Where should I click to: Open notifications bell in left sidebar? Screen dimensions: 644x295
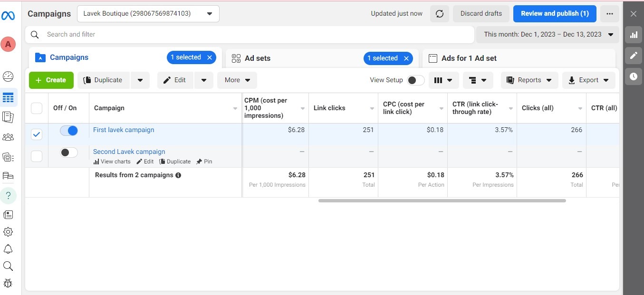[8, 249]
